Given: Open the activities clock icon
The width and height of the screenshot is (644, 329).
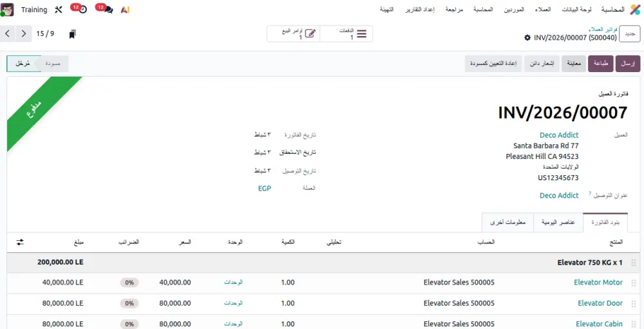Looking at the screenshot, I should 83,10.
